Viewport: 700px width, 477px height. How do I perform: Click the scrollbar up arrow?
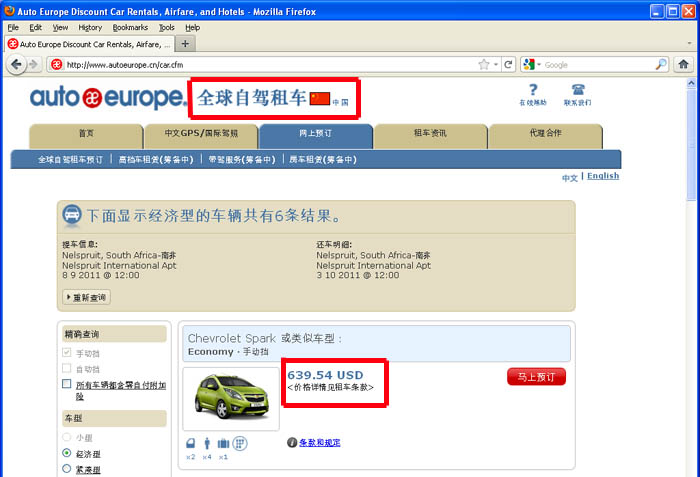691,83
